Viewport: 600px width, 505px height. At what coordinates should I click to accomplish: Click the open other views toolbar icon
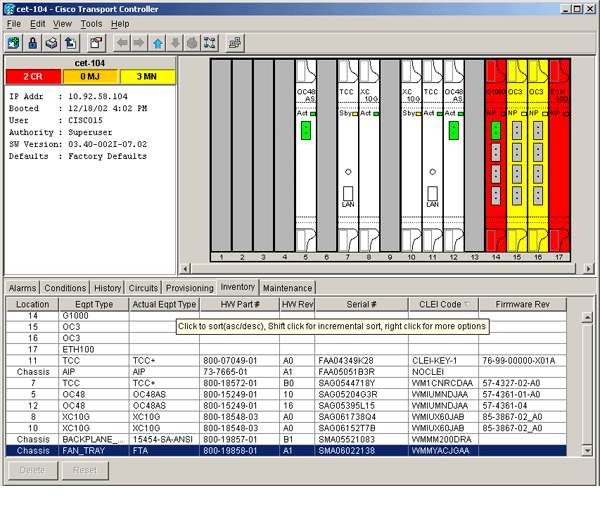pos(235,43)
